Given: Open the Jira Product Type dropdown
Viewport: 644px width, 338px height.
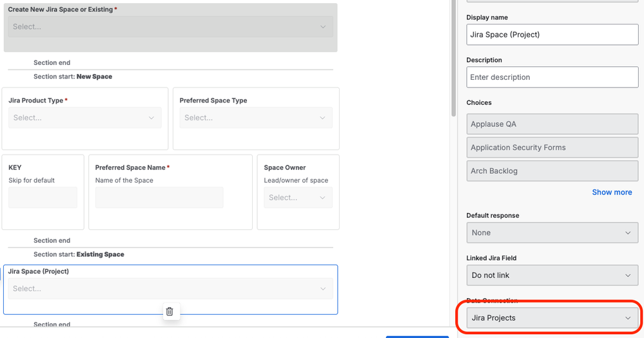Looking at the screenshot, I should click(x=85, y=118).
